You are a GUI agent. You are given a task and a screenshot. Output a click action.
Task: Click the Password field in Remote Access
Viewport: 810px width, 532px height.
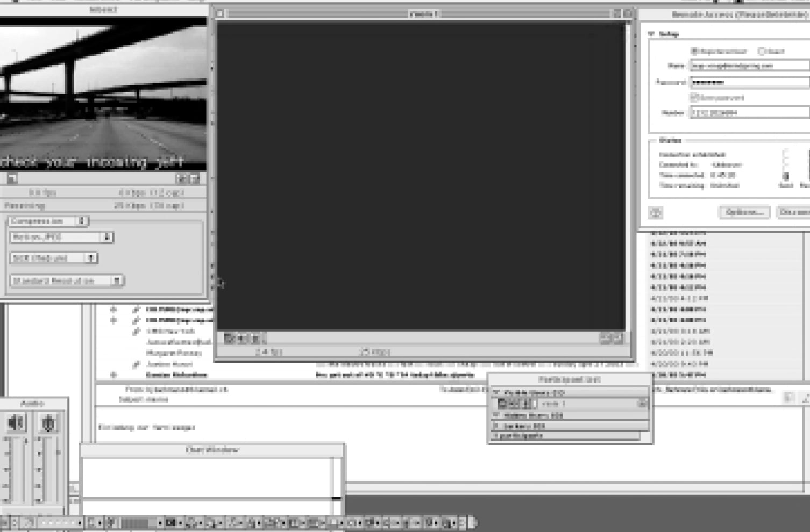point(750,82)
